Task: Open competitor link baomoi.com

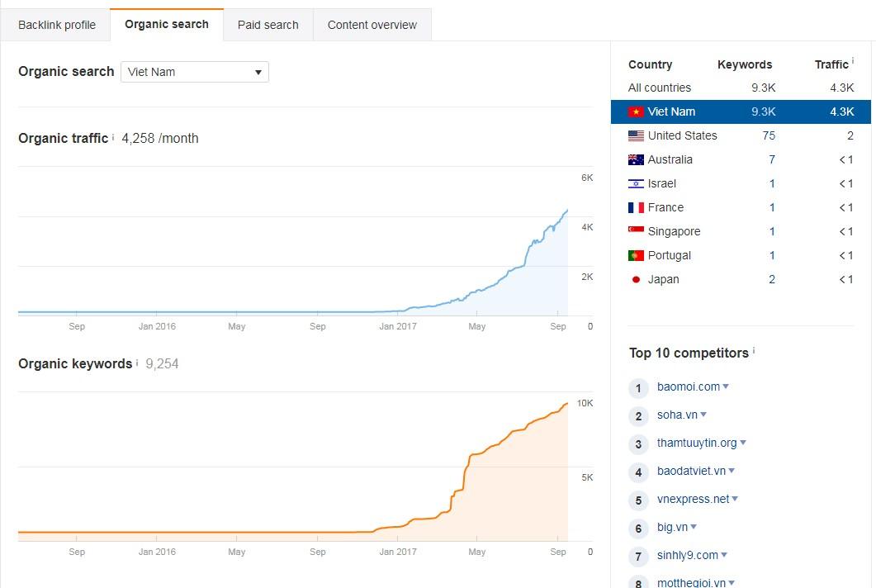Action: pos(689,386)
